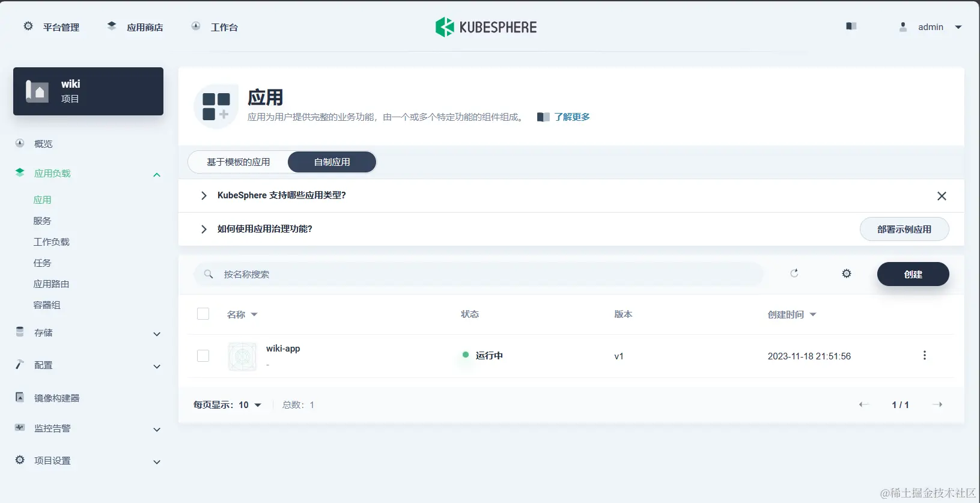Screen dimensions: 980x503
Task: Click the 状态 column header
Action: click(470, 314)
